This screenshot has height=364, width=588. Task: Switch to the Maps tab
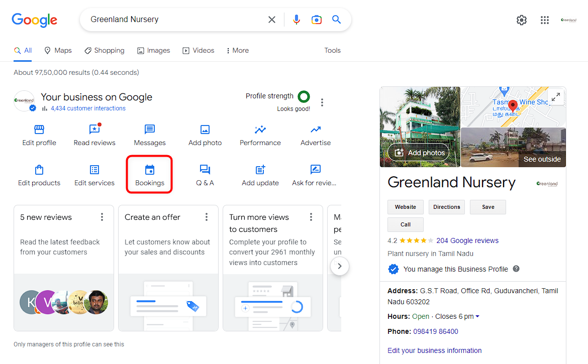point(58,51)
